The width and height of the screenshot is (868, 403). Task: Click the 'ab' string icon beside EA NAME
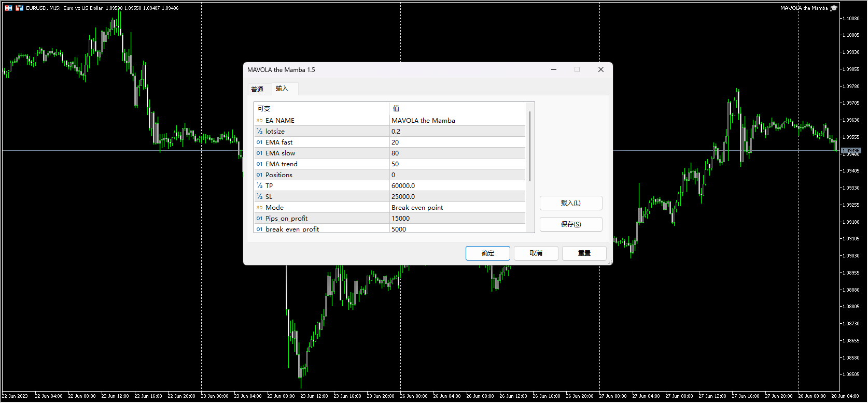259,121
